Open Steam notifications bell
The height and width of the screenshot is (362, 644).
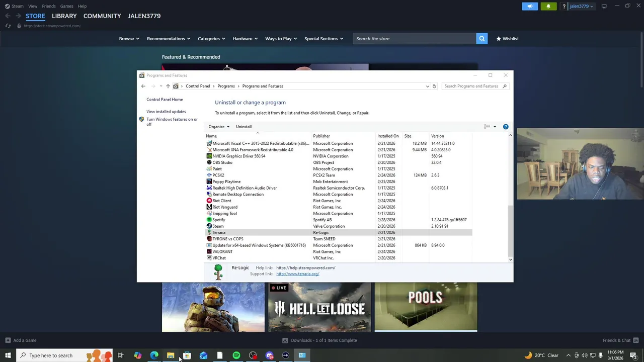pos(548,6)
